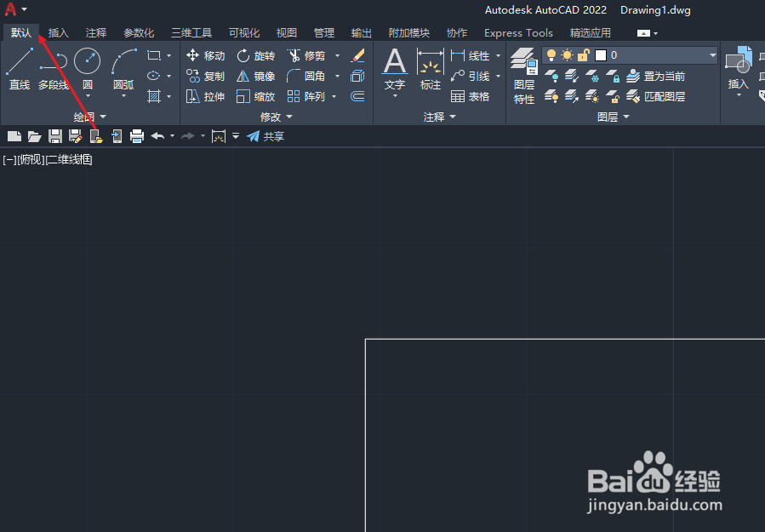Switch to the 注释 ribbon tab
The width and height of the screenshot is (765, 532).
click(x=96, y=32)
